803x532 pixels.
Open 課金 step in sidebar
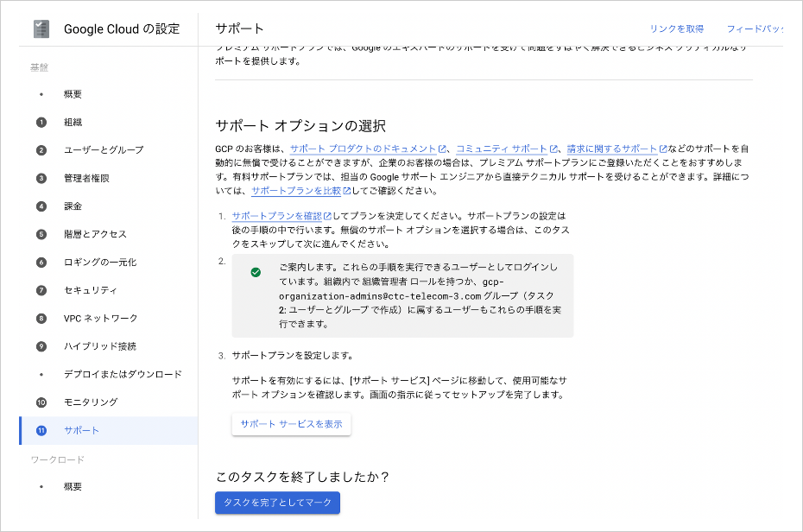coord(73,206)
